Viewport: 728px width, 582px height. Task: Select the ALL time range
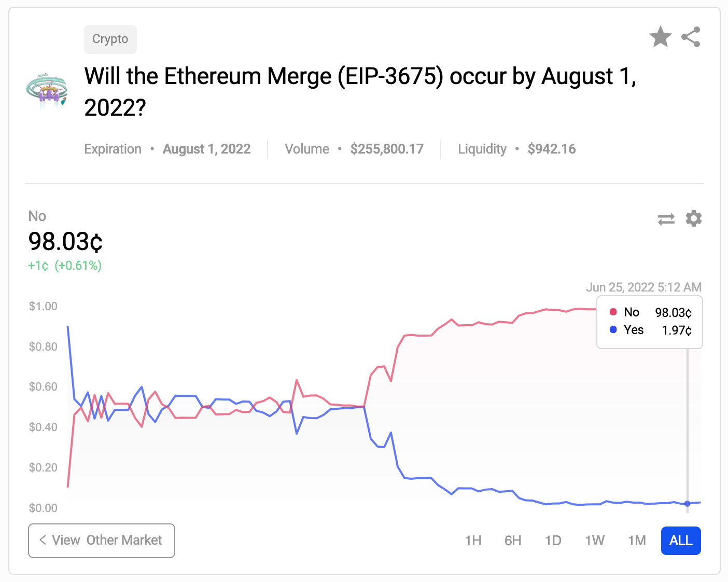point(681,541)
